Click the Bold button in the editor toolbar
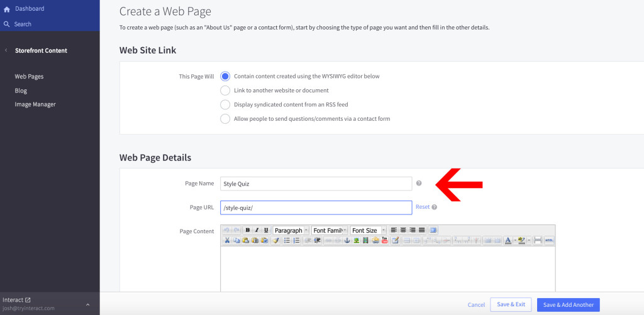This screenshot has width=644, height=315. (248, 230)
